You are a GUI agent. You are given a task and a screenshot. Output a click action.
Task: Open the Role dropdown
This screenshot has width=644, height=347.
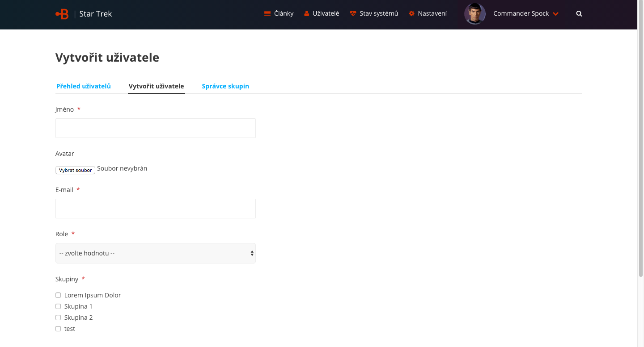coord(156,253)
